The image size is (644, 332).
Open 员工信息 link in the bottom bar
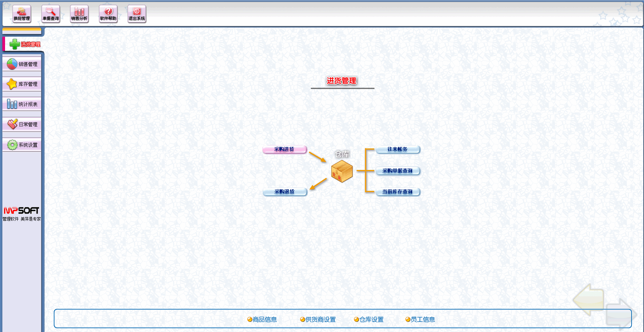tap(420, 320)
